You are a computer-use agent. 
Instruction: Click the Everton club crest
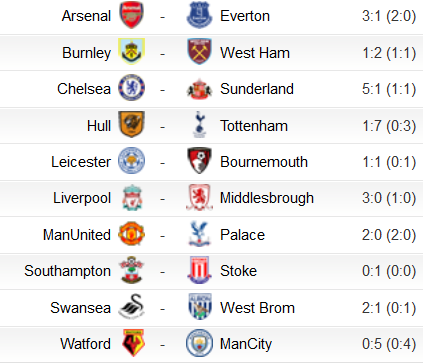click(x=199, y=15)
